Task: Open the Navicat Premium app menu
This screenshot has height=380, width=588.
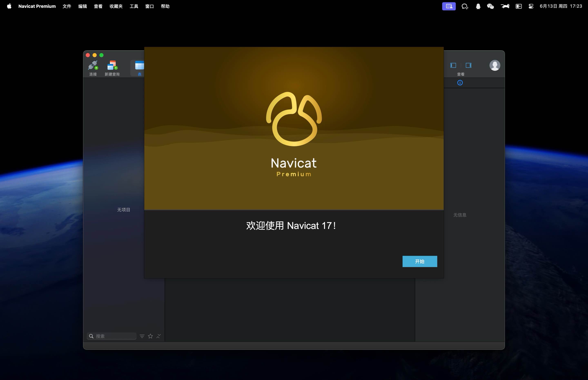Action: tap(37, 6)
